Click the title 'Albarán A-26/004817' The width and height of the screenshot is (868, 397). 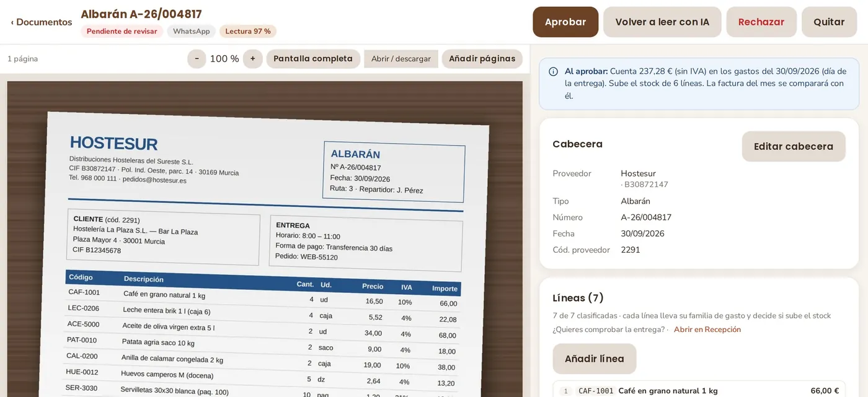point(141,14)
